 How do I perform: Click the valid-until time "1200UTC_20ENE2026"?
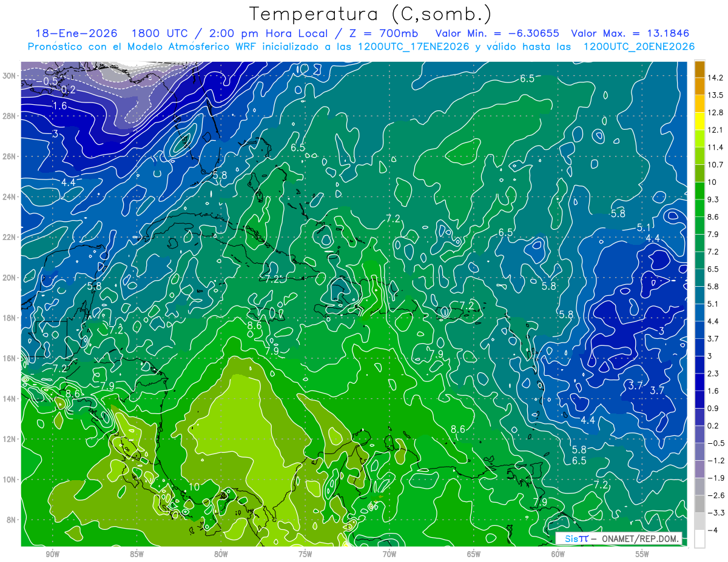click(639, 47)
